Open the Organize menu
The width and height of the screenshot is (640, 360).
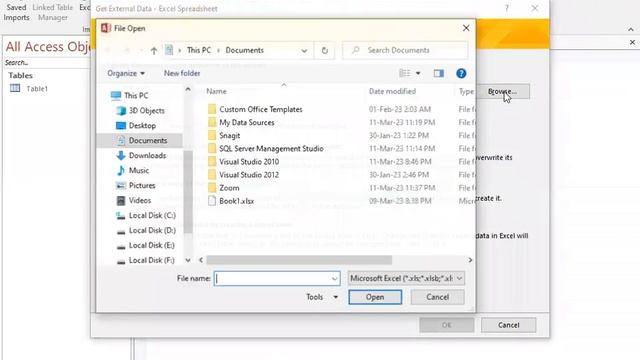point(126,73)
